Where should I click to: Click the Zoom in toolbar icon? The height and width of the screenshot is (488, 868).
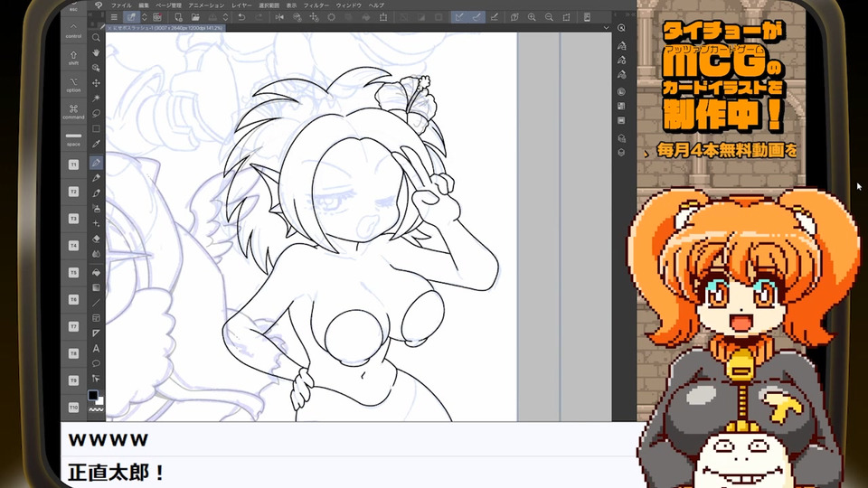(x=532, y=17)
